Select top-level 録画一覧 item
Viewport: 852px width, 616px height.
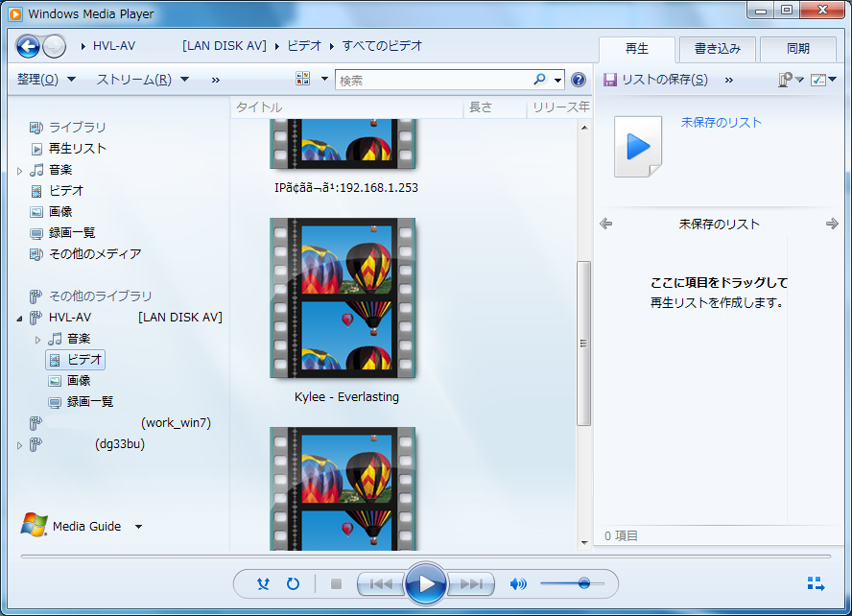(72, 233)
